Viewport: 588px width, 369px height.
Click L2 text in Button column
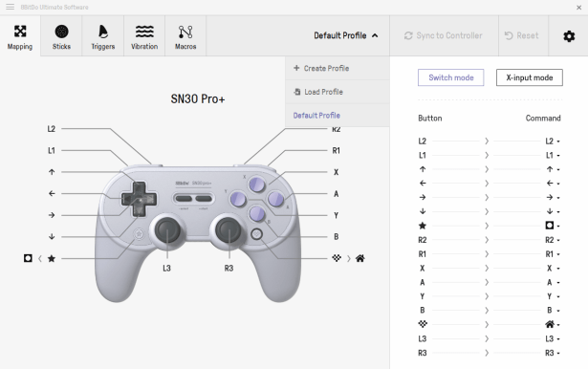pyautogui.click(x=423, y=141)
